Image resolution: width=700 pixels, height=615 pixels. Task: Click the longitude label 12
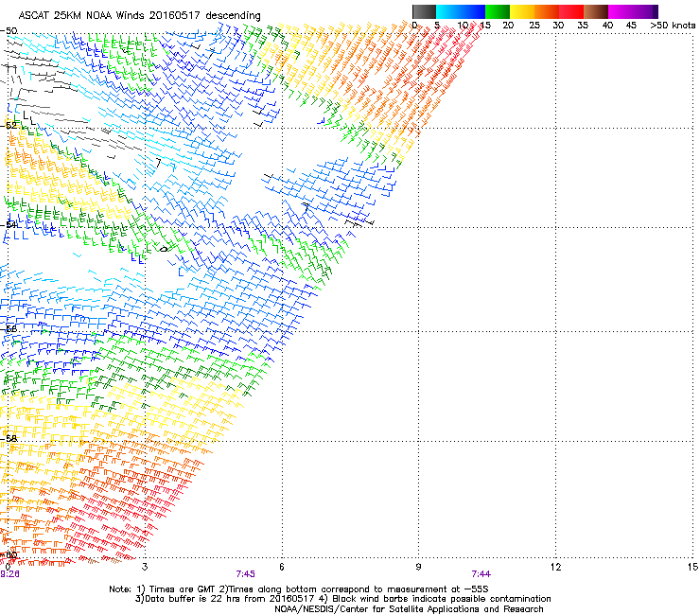click(555, 567)
